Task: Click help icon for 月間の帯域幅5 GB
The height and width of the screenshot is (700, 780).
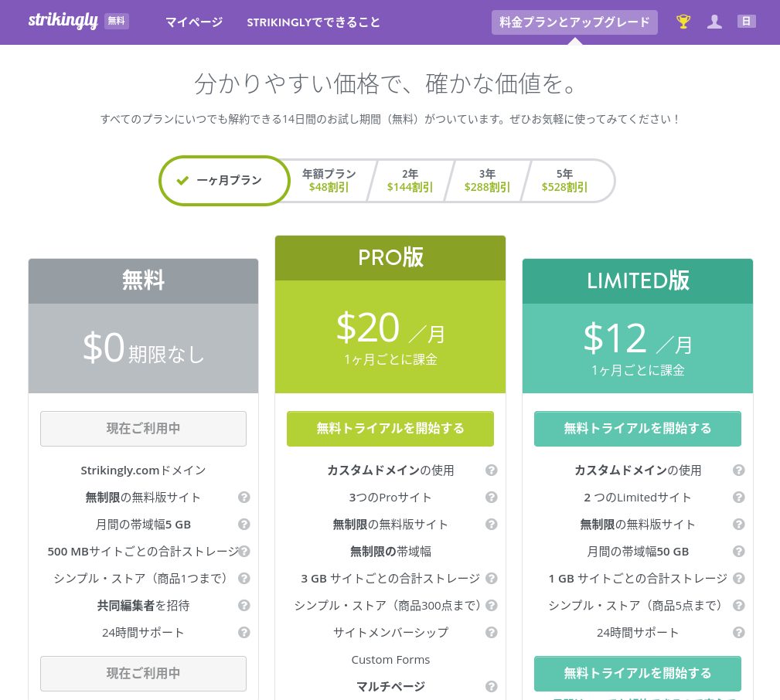Action: pyautogui.click(x=244, y=524)
